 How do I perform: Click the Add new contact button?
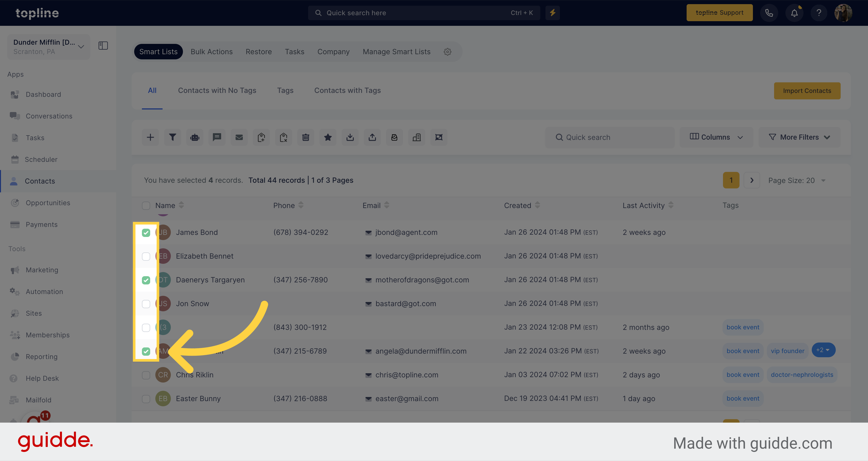point(150,137)
